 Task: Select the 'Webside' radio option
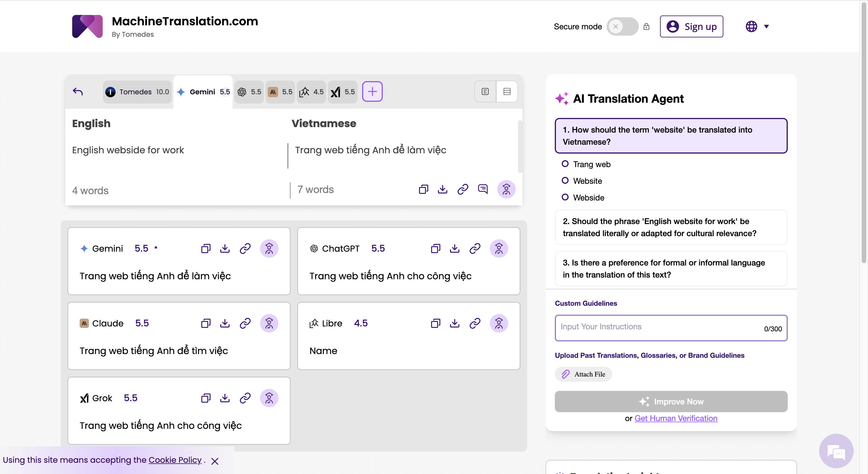(565, 197)
